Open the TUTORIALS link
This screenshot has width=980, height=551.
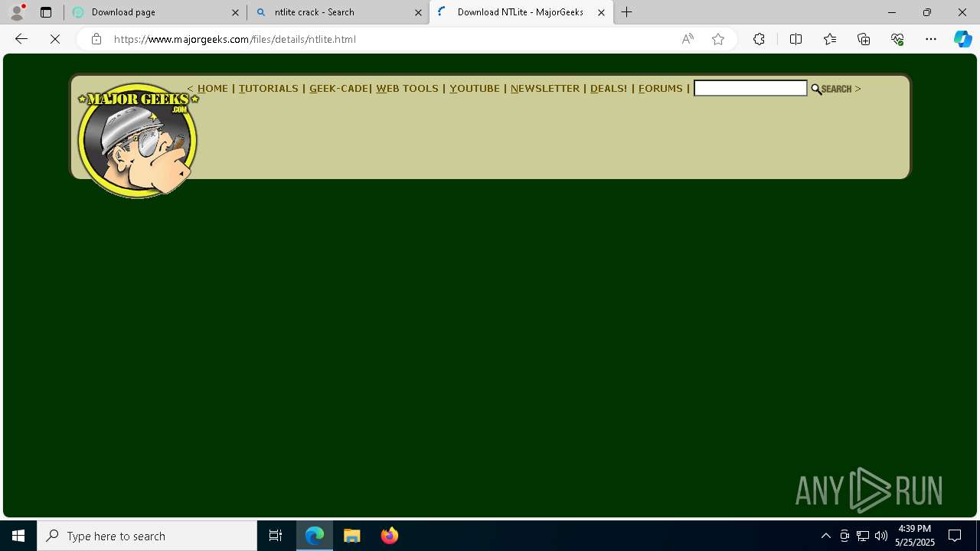click(269, 89)
